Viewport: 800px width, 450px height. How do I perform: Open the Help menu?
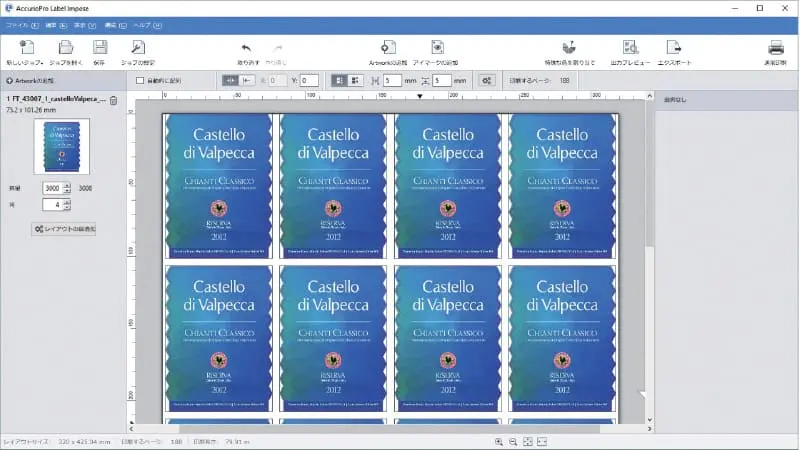142,22
